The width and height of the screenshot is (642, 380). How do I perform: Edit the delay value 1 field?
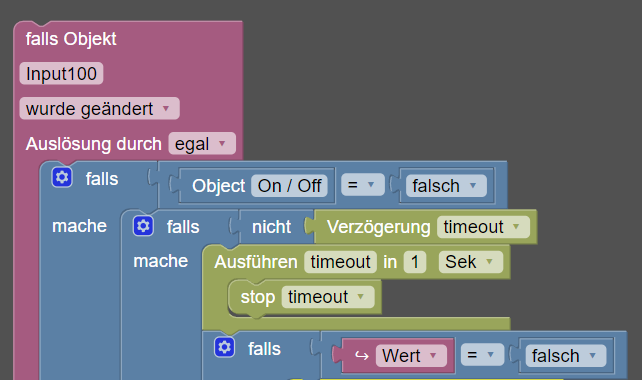pos(415,262)
